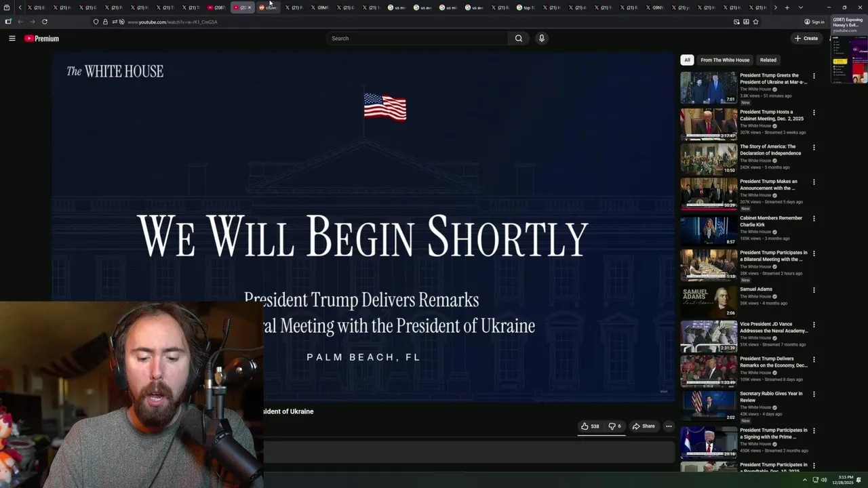Start voice search with microphone icon
This screenshot has height=488, width=868.
click(541, 39)
